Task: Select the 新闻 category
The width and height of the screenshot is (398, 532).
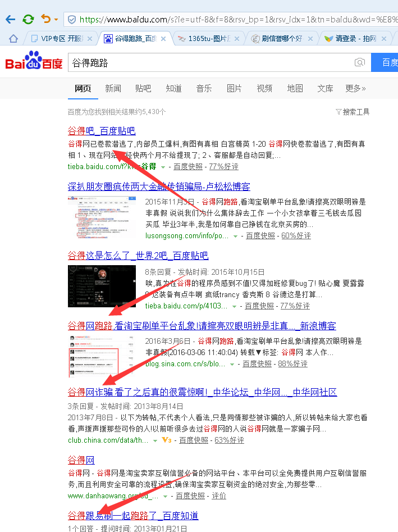Action: coord(113,89)
